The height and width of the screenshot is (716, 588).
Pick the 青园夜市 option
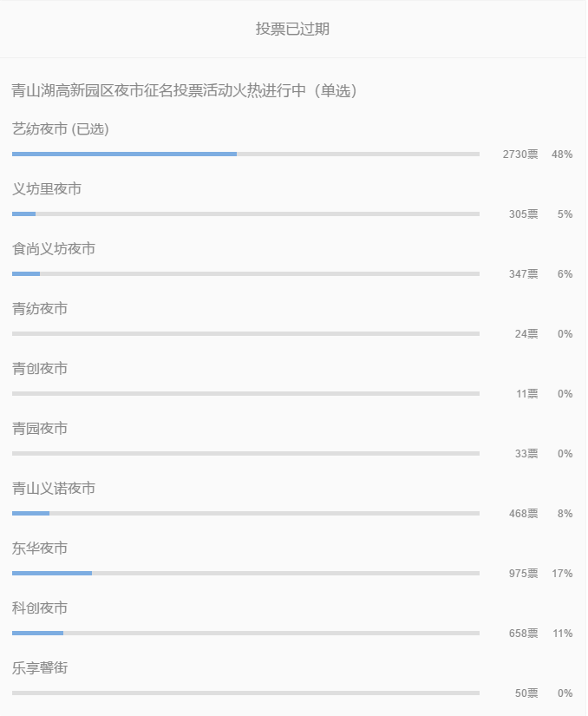40,429
